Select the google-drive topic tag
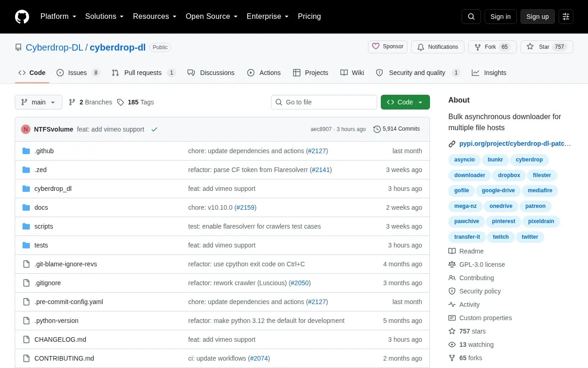This screenshot has width=588, height=368. point(498,190)
